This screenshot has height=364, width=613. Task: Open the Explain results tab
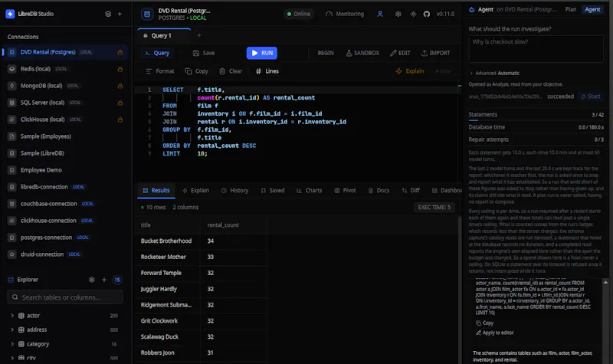pos(195,190)
